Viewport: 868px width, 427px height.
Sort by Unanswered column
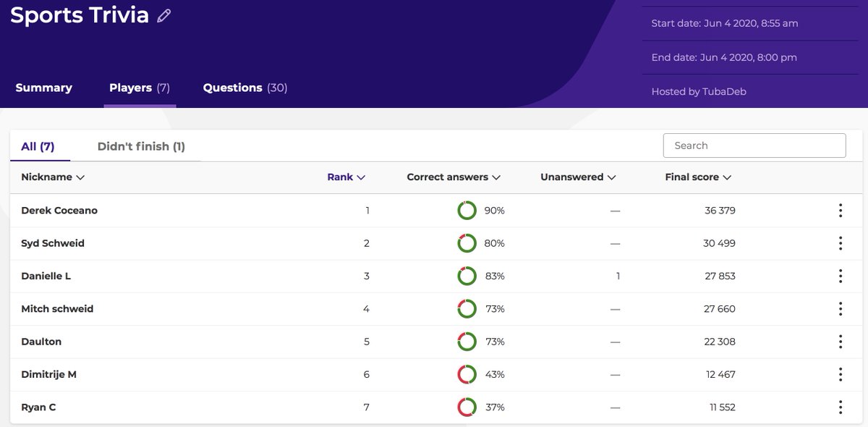pos(578,177)
